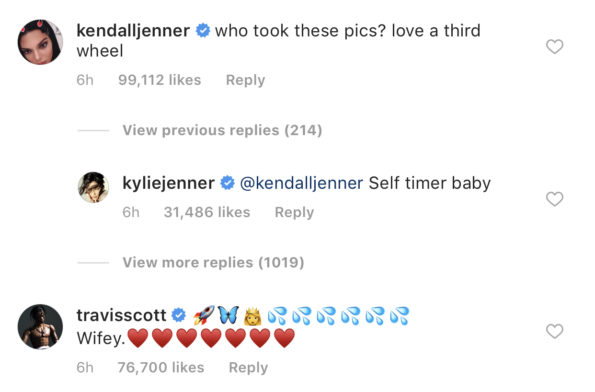Image resolution: width=595 pixels, height=392 pixels.
Task: Open kyliejenner's profile picture
Action: [x=93, y=187]
